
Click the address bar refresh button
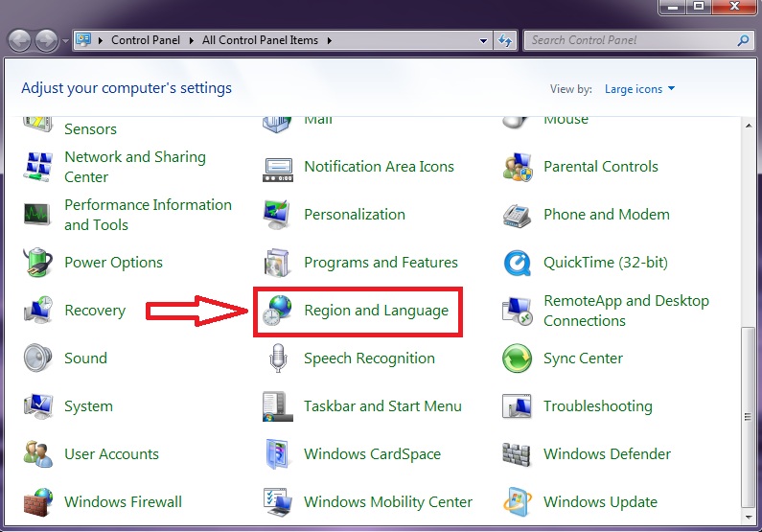(x=506, y=41)
